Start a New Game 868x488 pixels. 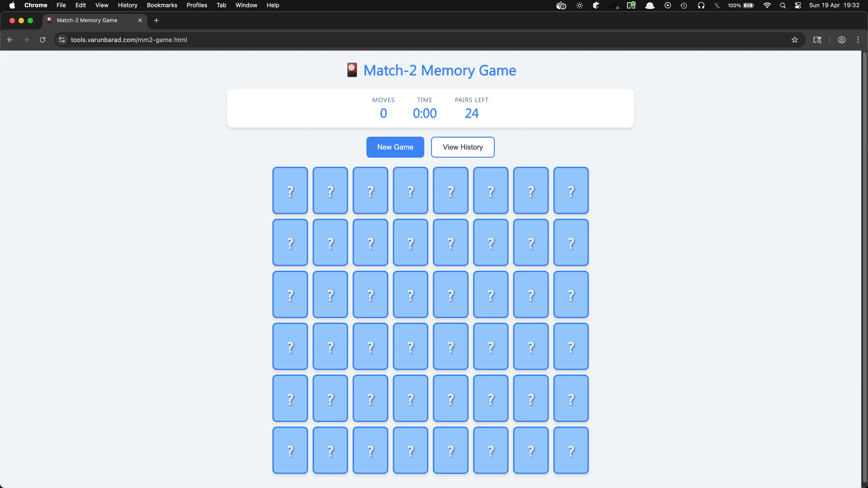coord(395,147)
